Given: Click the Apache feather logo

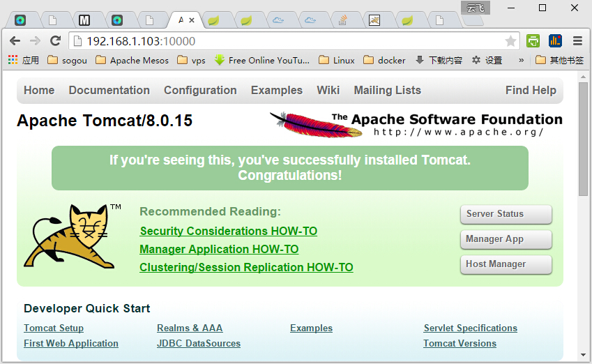Looking at the screenshot, I should [317, 124].
